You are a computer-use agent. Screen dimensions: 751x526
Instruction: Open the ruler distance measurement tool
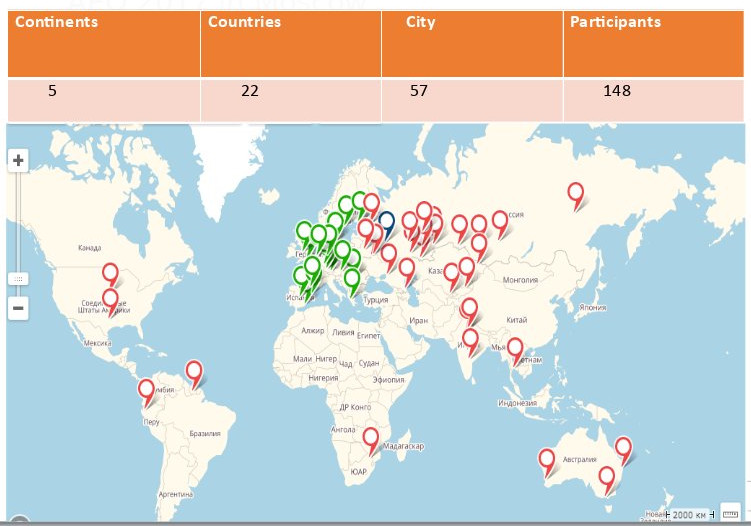click(730, 512)
